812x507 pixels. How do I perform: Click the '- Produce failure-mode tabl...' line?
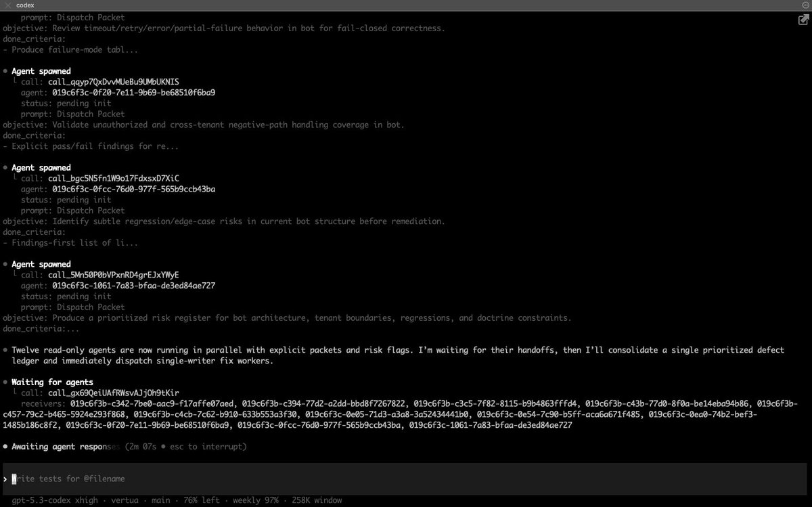click(70, 50)
